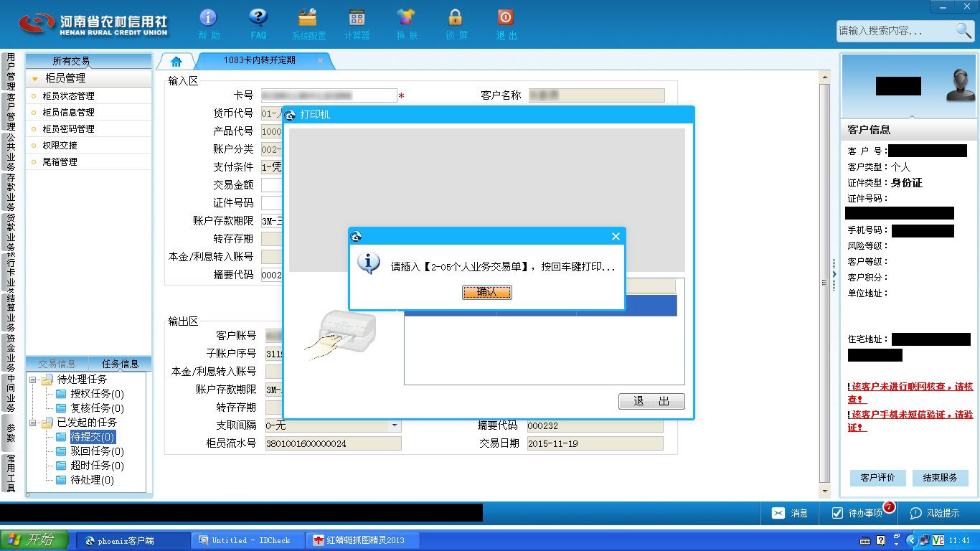Click the main form scrollbar up arrow

pyautogui.click(x=825, y=77)
